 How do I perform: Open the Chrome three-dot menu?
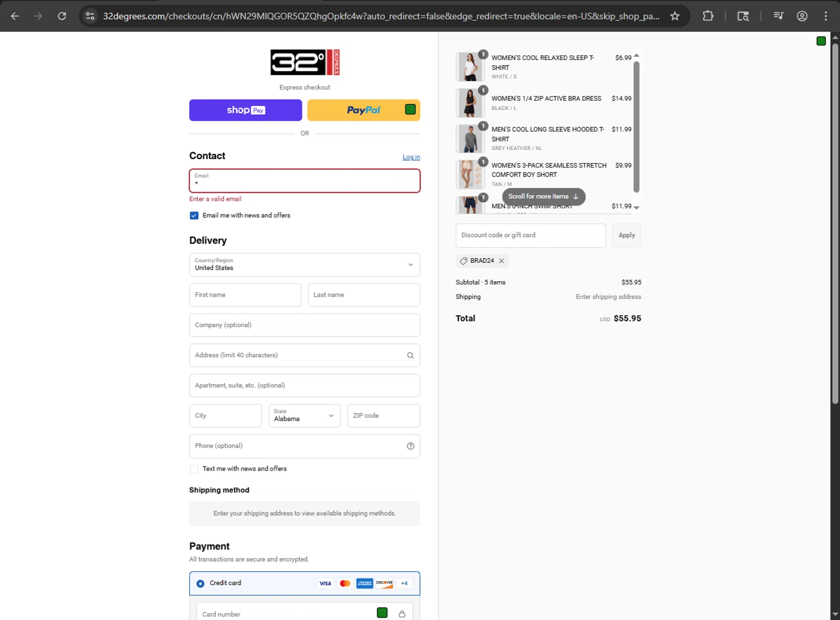pyautogui.click(x=825, y=16)
